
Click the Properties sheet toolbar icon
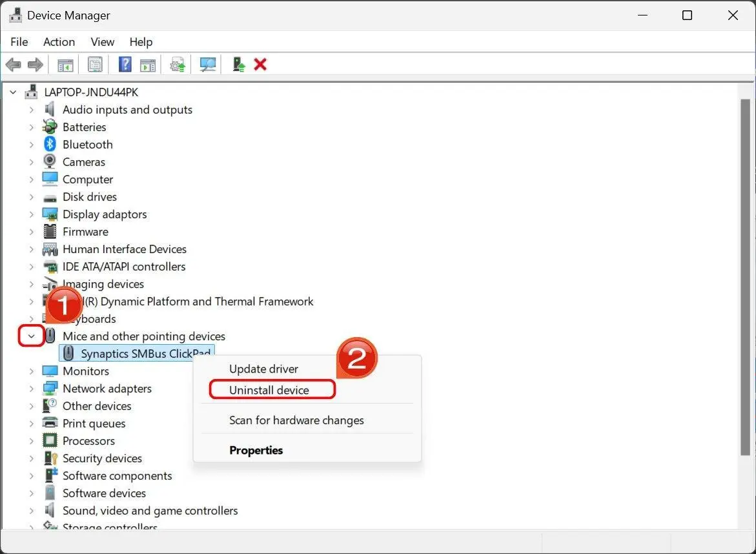tap(95, 65)
